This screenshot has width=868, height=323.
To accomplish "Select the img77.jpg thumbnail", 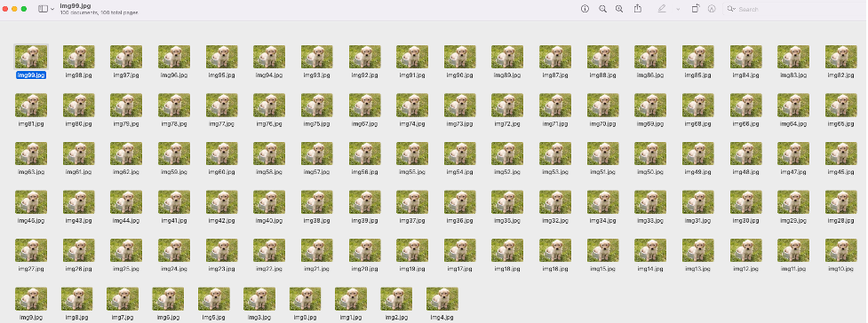I will point(221,105).
